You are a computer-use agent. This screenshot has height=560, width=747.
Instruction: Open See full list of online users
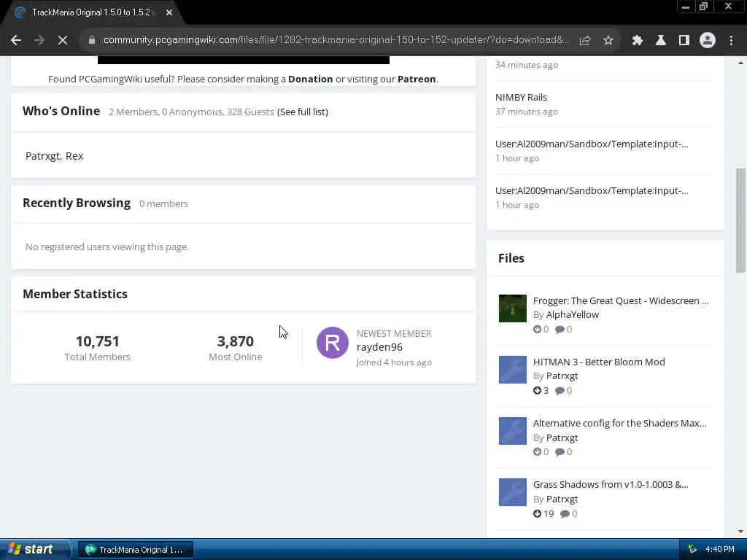tap(303, 112)
